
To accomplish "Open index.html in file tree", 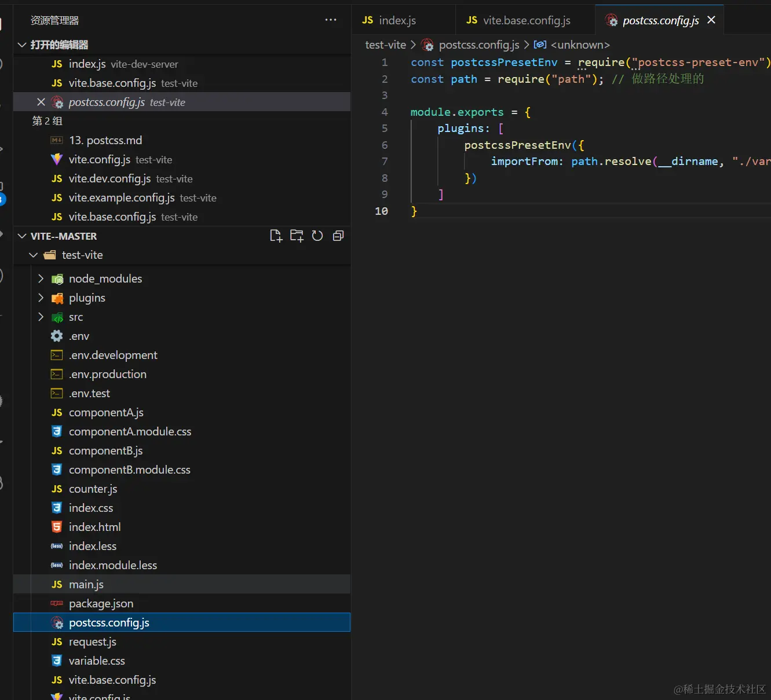I will pyautogui.click(x=182, y=527).
